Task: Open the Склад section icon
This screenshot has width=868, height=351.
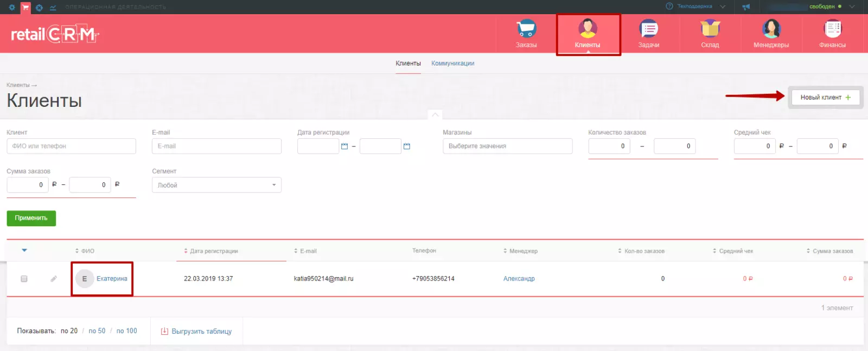Action: point(710,29)
